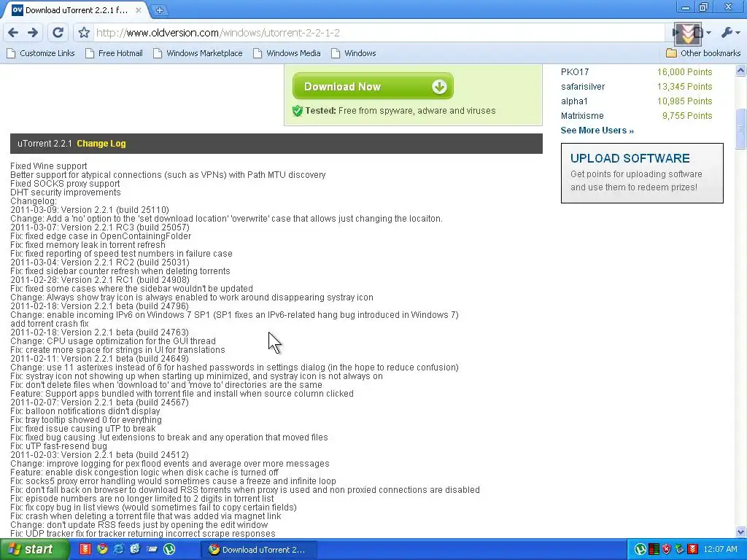Image resolution: width=747 pixels, height=560 pixels.
Task: Select the Download uTorrent 2.2.1 tab
Action: pos(76,10)
